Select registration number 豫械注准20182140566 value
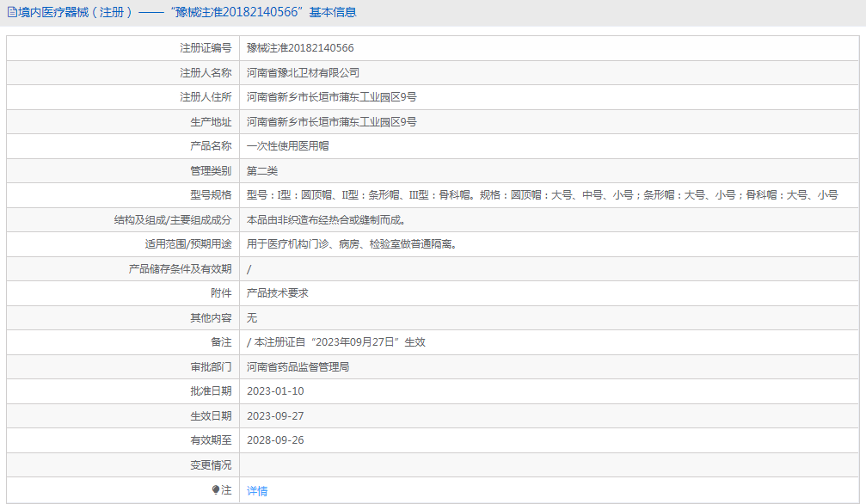The image size is (866, 504). pyautogui.click(x=300, y=48)
